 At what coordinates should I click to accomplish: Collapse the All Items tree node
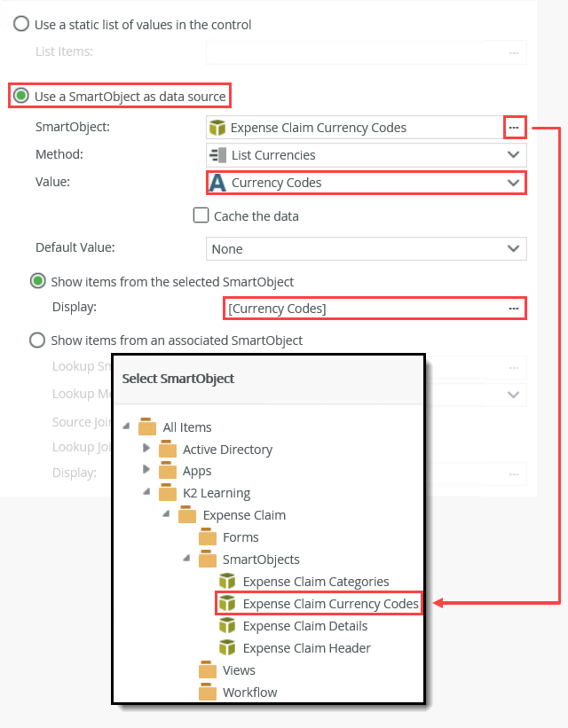click(126, 427)
